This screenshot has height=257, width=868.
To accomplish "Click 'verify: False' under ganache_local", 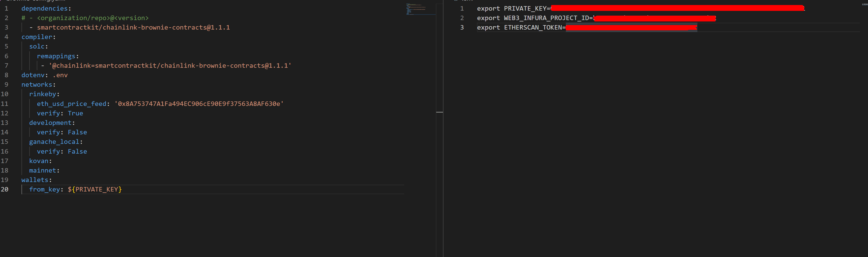I will pos(62,151).
